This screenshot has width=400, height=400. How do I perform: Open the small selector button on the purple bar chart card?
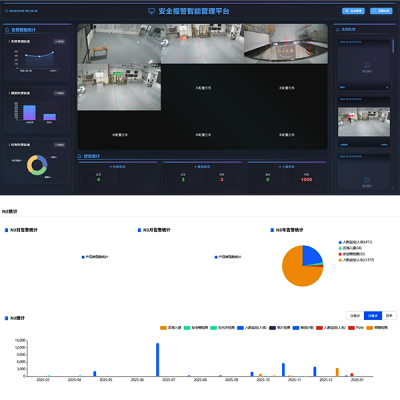tap(60, 93)
